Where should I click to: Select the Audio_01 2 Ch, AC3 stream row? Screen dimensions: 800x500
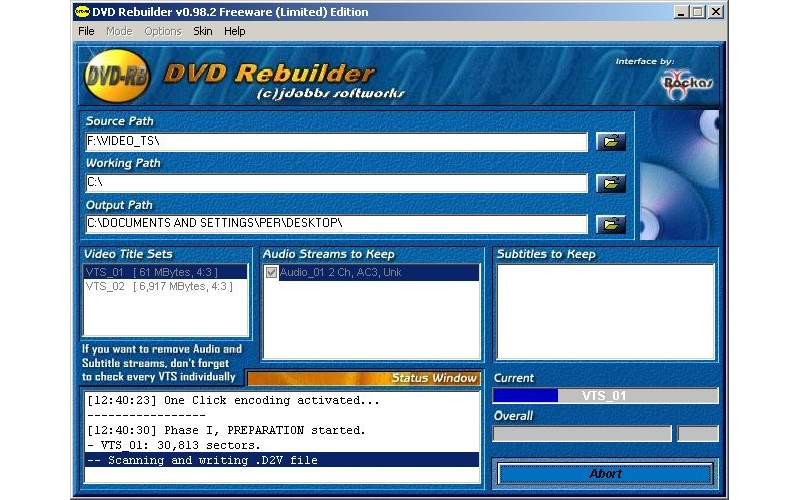coord(379,272)
